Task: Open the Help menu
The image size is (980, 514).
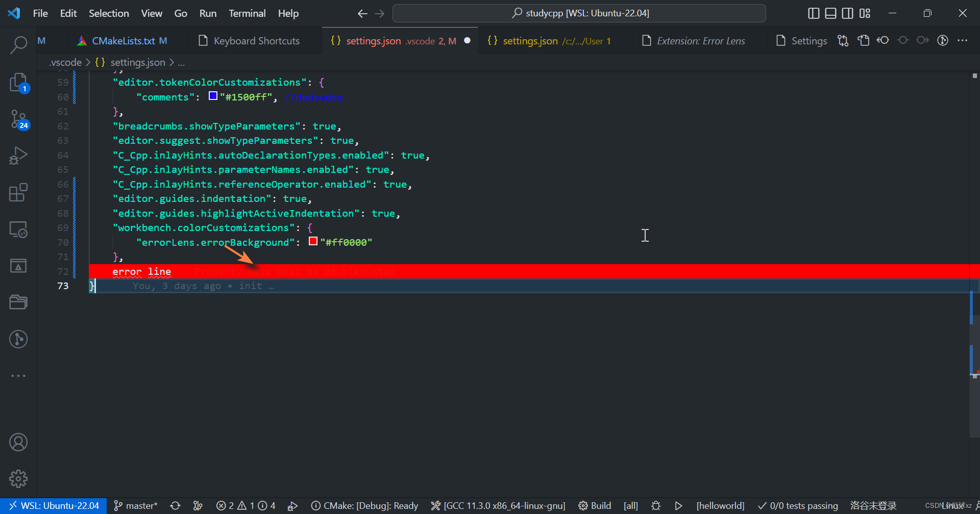Action: coord(288,13)
